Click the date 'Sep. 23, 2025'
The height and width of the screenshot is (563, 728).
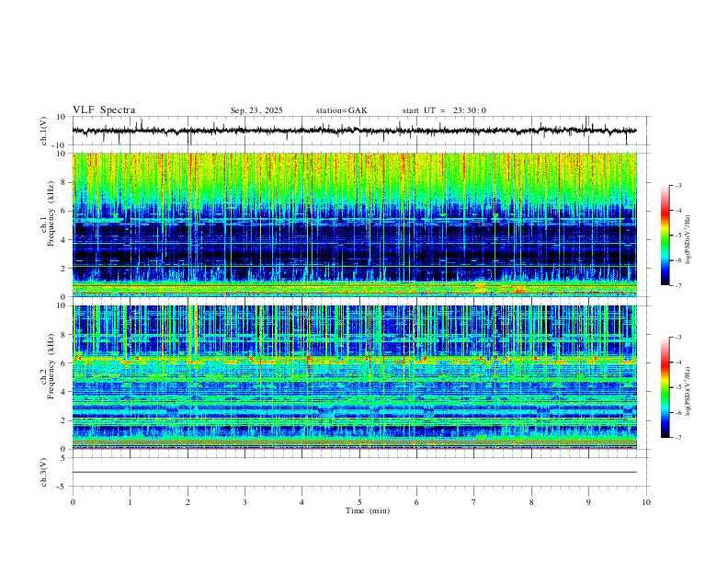coord(256,110)
